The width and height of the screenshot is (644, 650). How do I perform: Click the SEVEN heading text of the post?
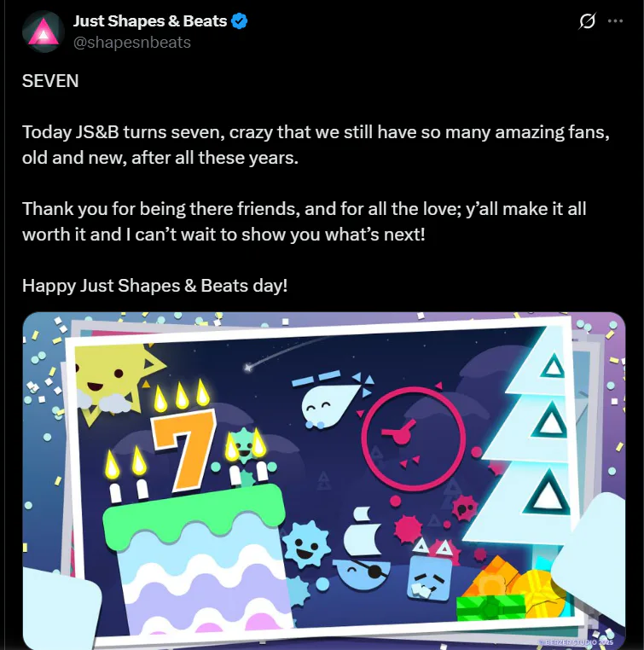50,81
